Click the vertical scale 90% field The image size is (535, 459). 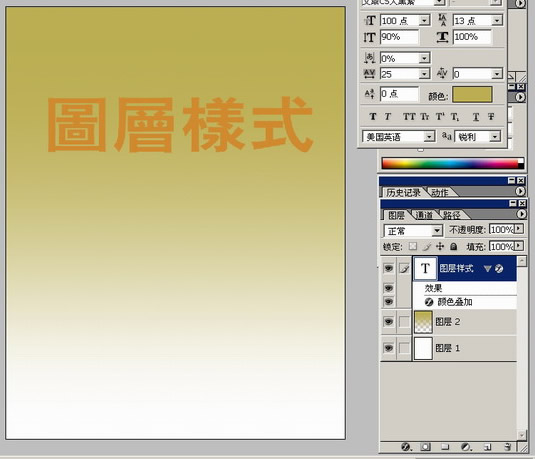click(x=399, y=37)
